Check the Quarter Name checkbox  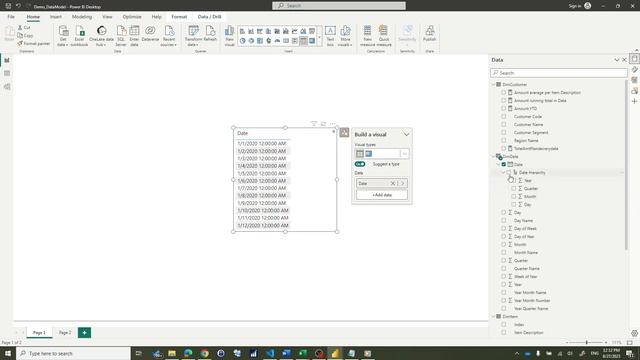[504, 268]
